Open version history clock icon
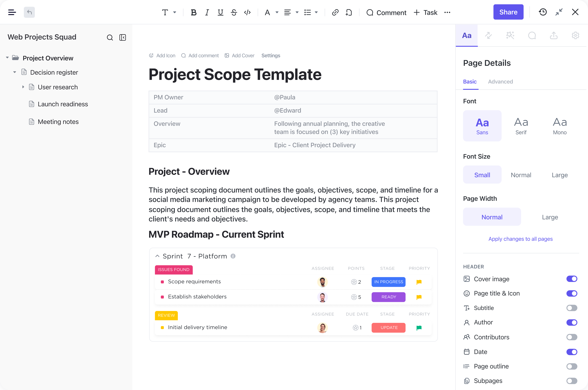Screen dimensions: 588x390 pos(543,12)
